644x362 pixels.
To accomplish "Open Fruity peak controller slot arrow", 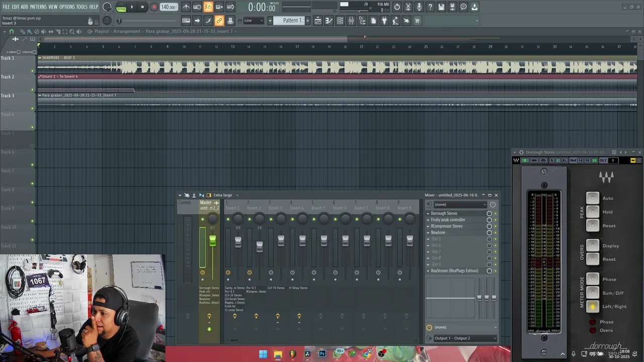I will click(428, 220).
